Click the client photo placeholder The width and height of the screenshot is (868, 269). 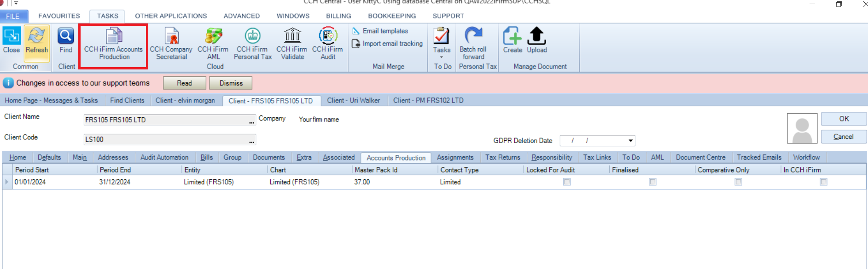(802, 128)
